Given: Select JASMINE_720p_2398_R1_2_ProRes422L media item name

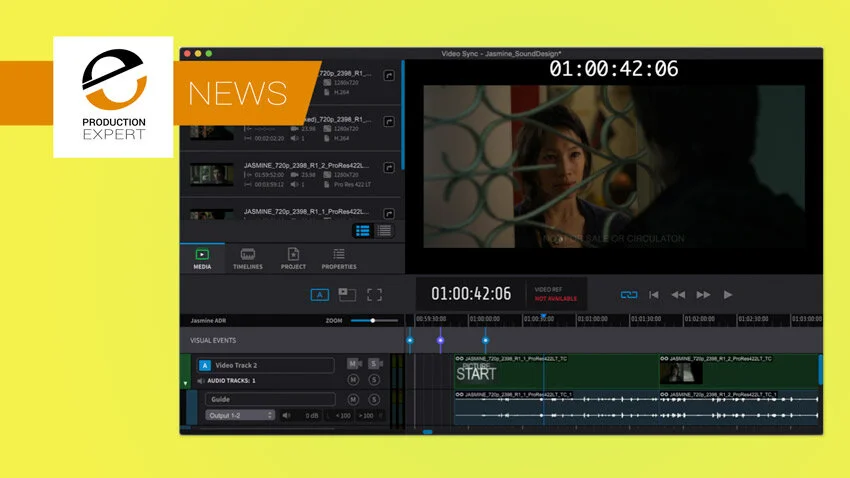Looking at the screenshot, I should 306,165.
